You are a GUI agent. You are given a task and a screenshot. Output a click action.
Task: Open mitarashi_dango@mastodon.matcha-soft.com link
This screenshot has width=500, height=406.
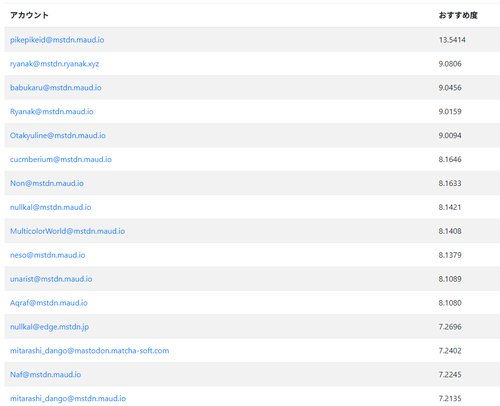[89, 351]
